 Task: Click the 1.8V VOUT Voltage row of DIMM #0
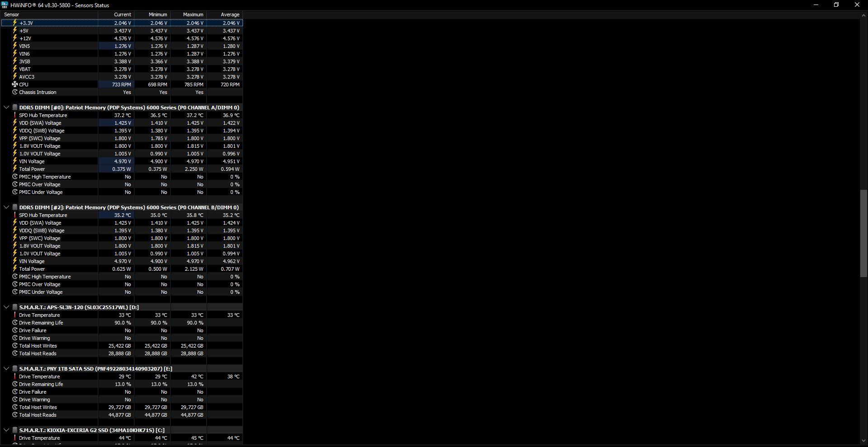[x=122, y=146]
